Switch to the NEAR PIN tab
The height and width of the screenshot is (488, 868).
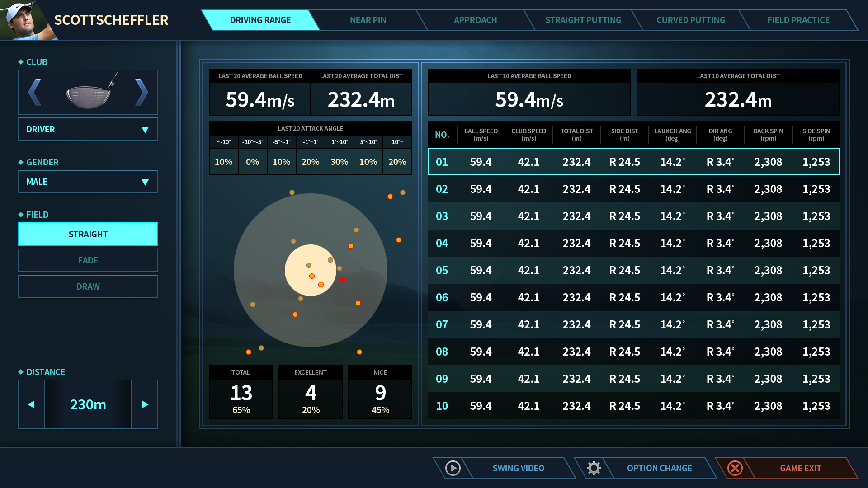point(368,20)
